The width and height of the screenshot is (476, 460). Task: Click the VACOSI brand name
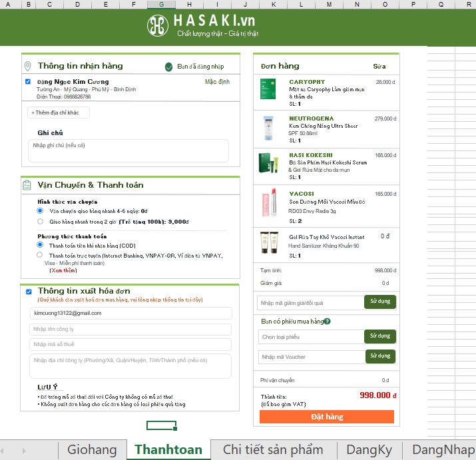click(302, 194)
